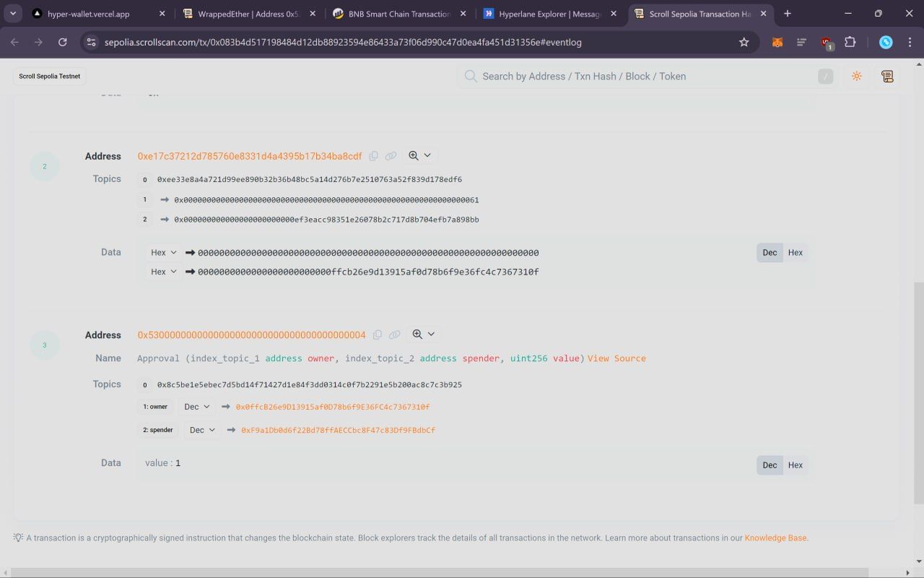Go back to previous page
The width and height of the screenshot is (924, 578).
click(x=14, y=42)
